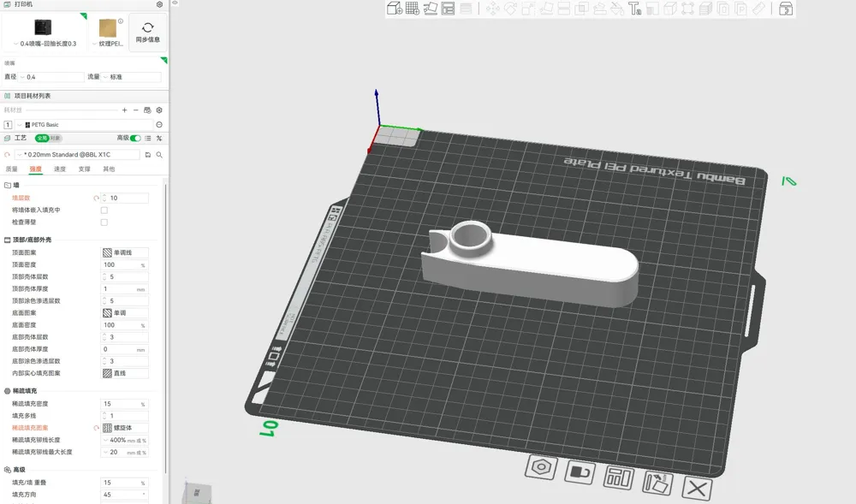The width and height of the screenshot is (856, 504).
Task: Switch to the 质量 tab
Action: (11, 169)
